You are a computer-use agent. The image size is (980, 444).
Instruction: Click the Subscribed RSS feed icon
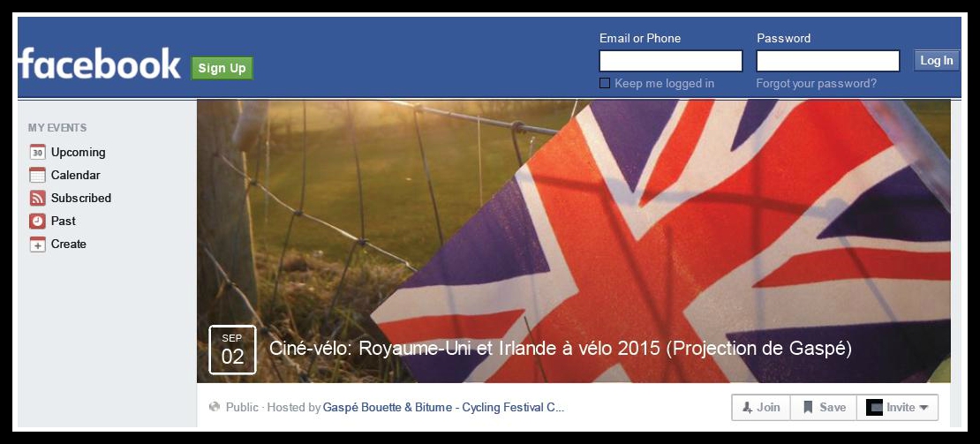pos(37,199)
